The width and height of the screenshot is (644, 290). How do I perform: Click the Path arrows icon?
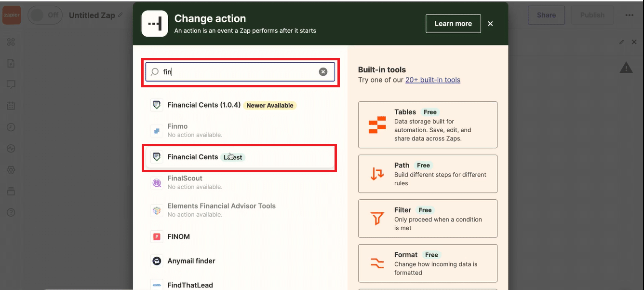377,174
